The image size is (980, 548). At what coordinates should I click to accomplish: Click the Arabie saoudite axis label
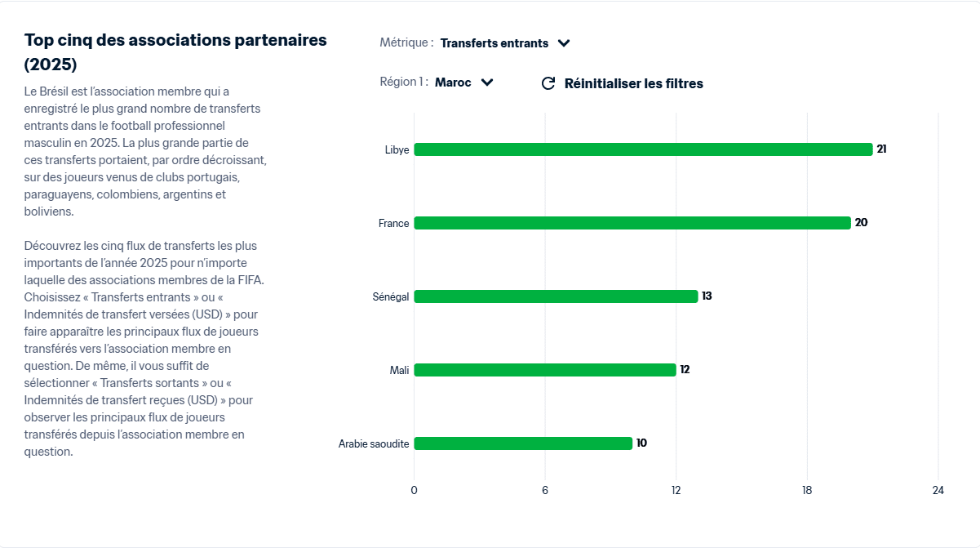(375, 443)
